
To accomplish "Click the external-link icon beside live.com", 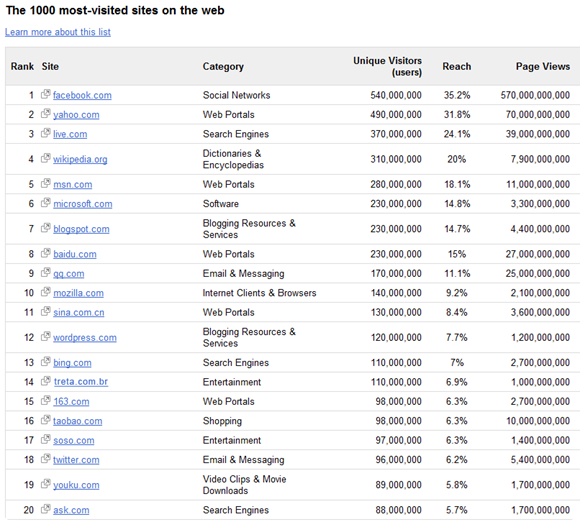I will [45, 133].
